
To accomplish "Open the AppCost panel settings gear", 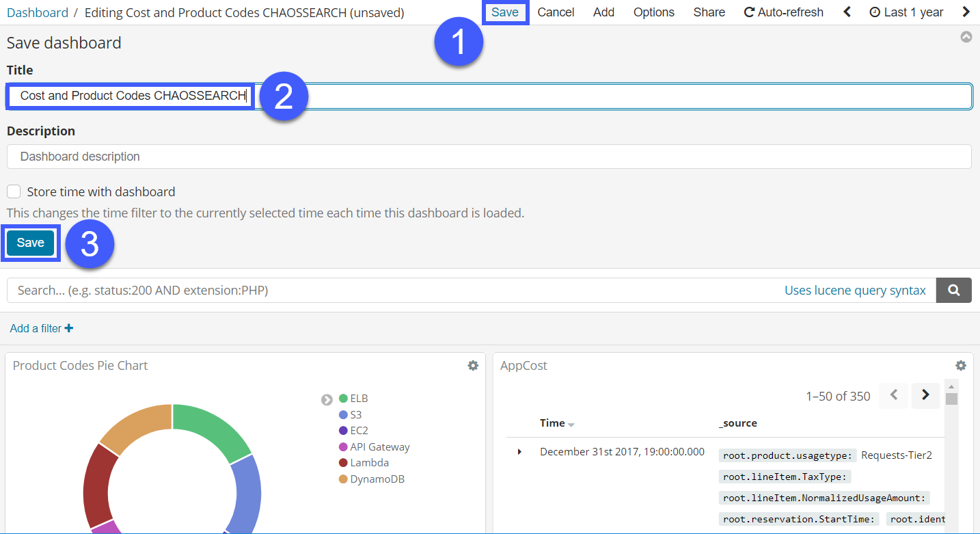I will [961, 366].
